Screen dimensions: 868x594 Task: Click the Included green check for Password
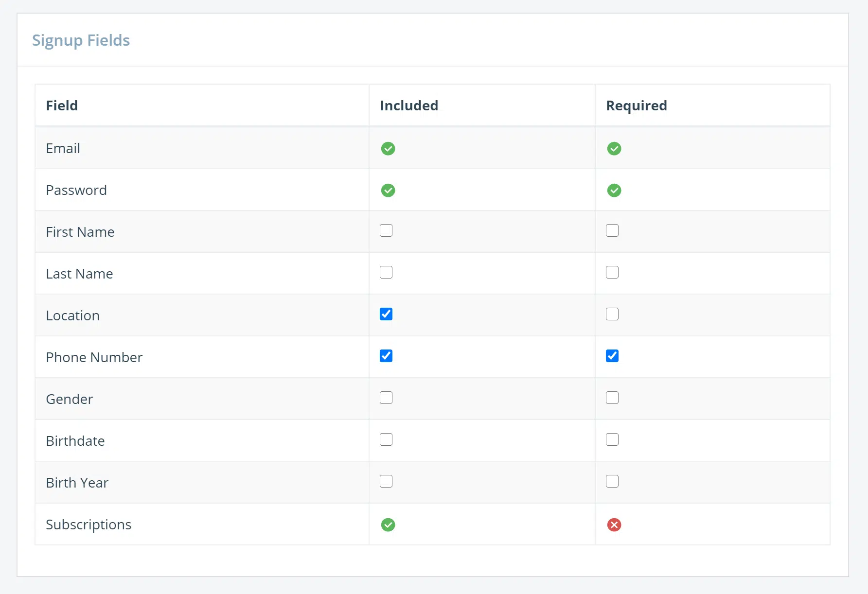[388, 191]
